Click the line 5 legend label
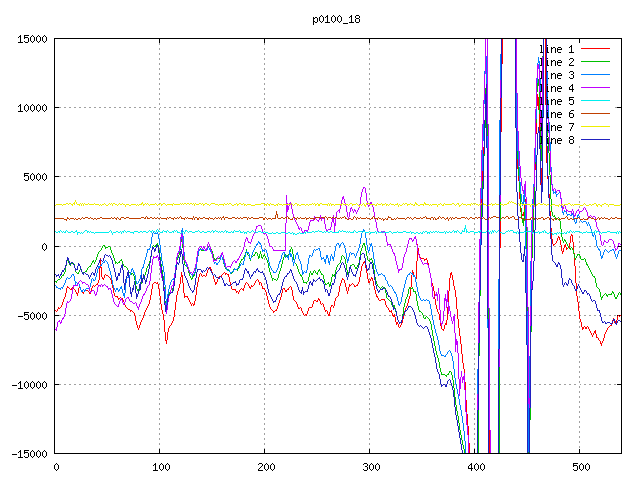This screenshot has width=640, height=480. click(x=557, y=101)
